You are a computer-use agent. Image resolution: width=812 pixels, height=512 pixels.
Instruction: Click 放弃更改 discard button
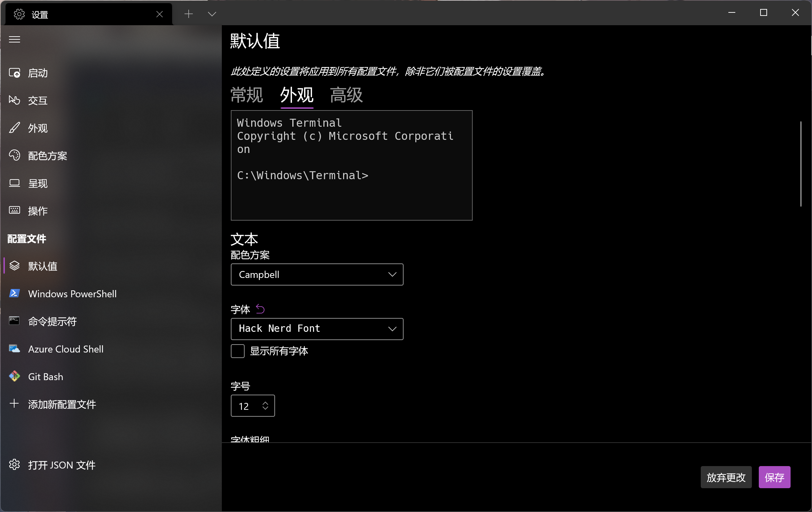pyautogui.click(x=726, y=477)
